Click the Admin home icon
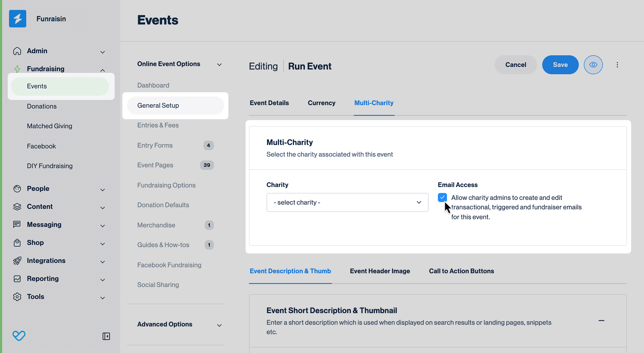The height and width of the screenshot is (353, 644). 17,51
